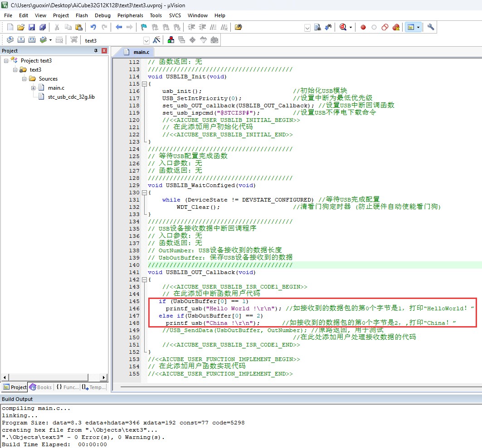The image size is (482, 448).
Task: Save the current file
Action: [32, 27]
